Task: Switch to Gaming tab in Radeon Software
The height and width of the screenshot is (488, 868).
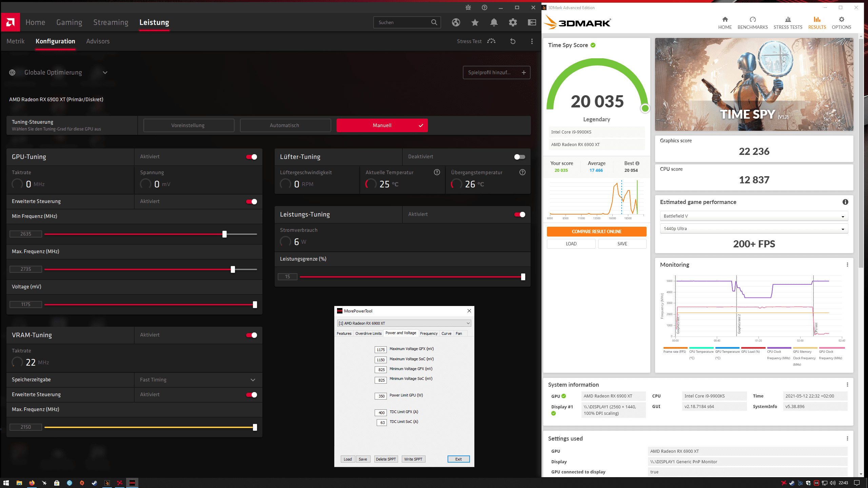Action: (69, 22)
